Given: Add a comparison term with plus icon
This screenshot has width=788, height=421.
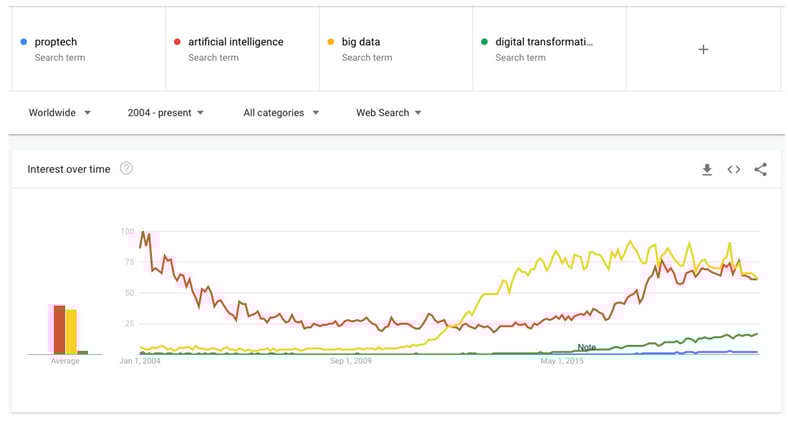Looking at the screenshot, I should [704, 49].
